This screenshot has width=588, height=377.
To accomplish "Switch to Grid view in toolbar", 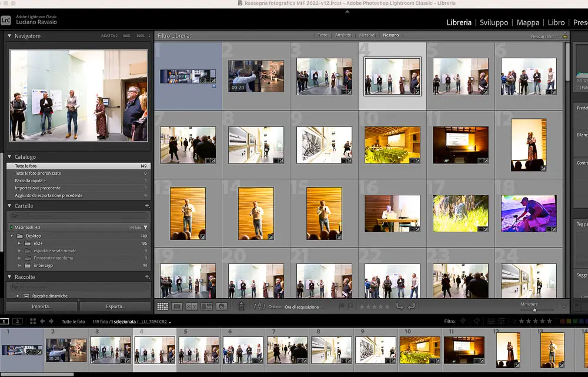I will pos(162,306).
